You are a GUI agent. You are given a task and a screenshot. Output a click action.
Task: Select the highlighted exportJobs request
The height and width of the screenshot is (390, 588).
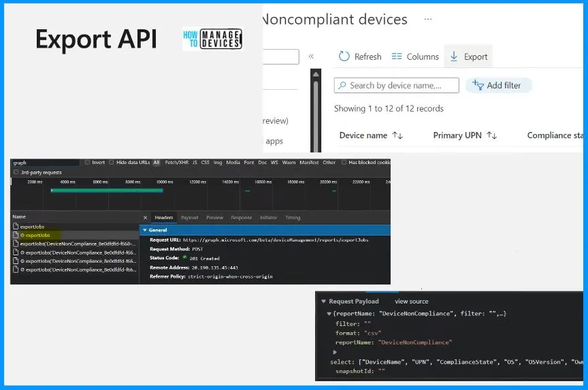point(74,235)
